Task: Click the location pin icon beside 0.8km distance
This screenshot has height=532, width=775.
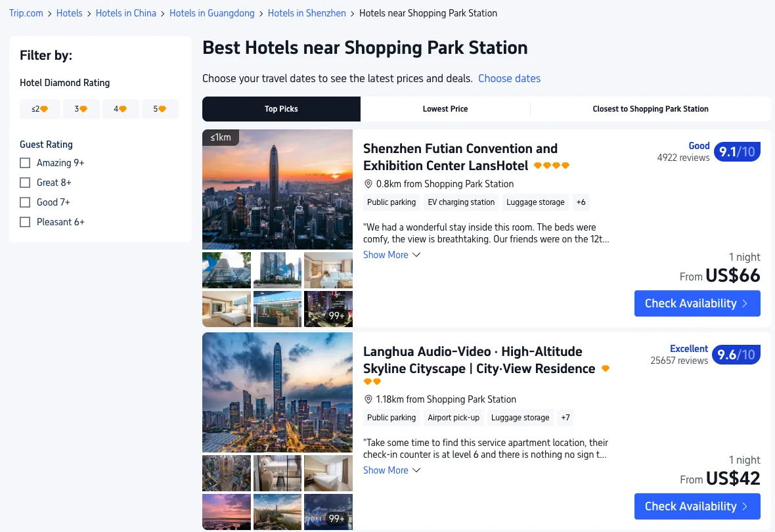Action: [x=368, y=184]
